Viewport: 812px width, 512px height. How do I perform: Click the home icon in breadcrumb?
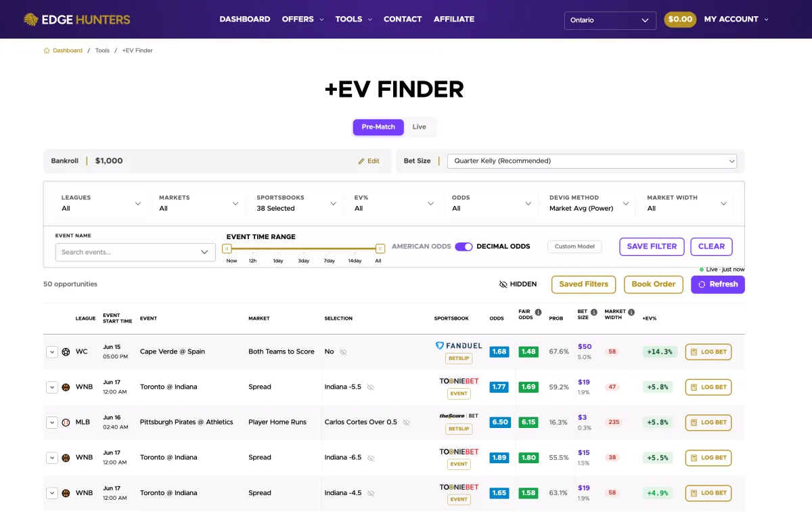[x=47, y=51]
